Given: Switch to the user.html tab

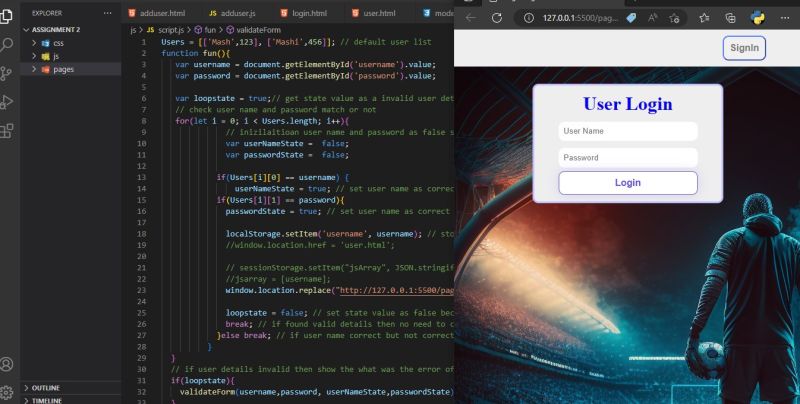Looking at the screenshot, I should pos(374,13).
